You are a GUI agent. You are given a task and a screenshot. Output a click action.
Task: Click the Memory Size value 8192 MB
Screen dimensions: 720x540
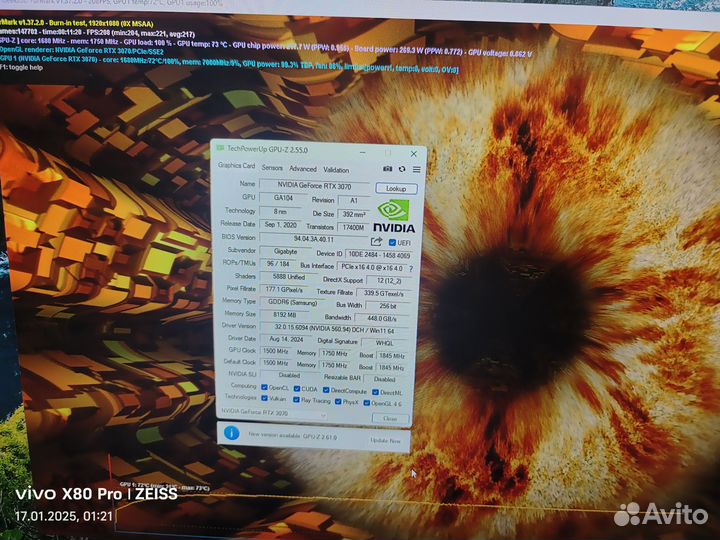[x=285, y=315]
